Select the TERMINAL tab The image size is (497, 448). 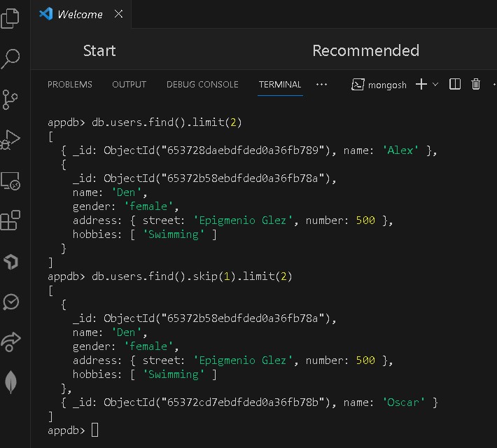pyautogui.click(x=280, y=85)
